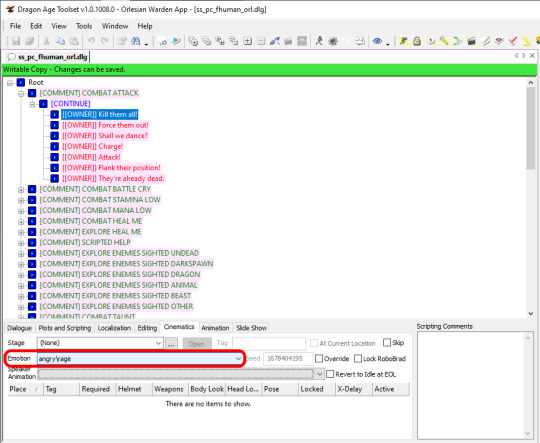Click the Stage browse ellipsis button

171,343
